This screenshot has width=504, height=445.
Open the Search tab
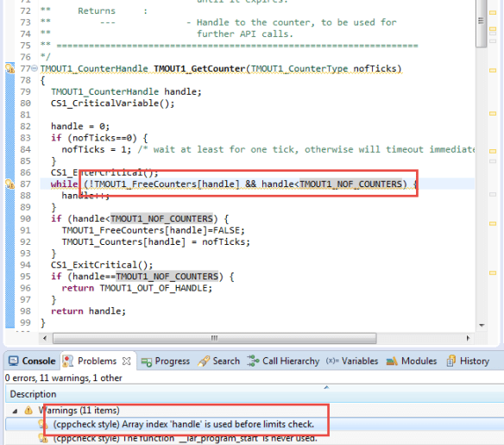click(x=219, y=361)
